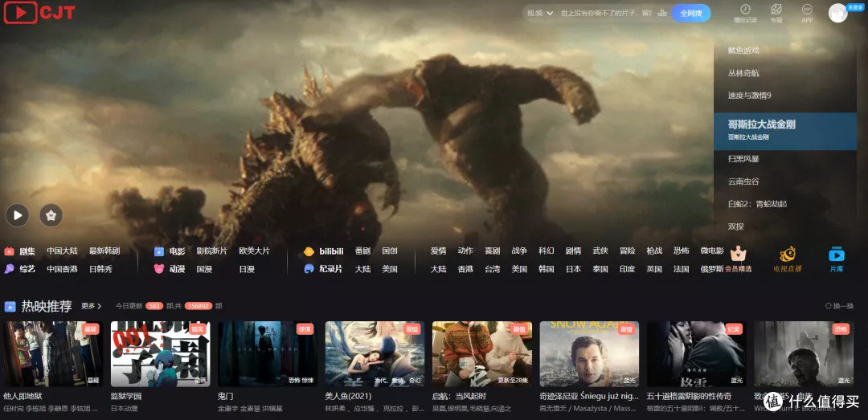Open the 专题 topics icon
Image resolution: width=868 pixels, height=420 pixels.
(x=776, y=10)
